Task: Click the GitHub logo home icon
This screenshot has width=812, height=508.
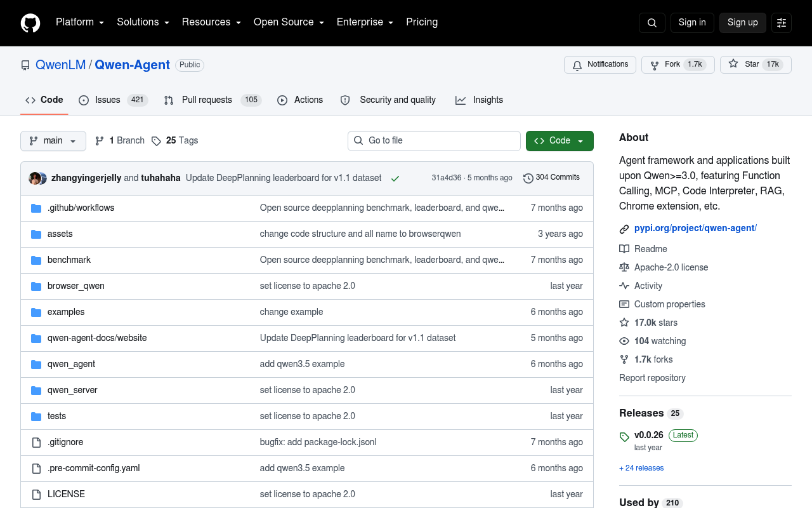Action: [x=30, y=23]
